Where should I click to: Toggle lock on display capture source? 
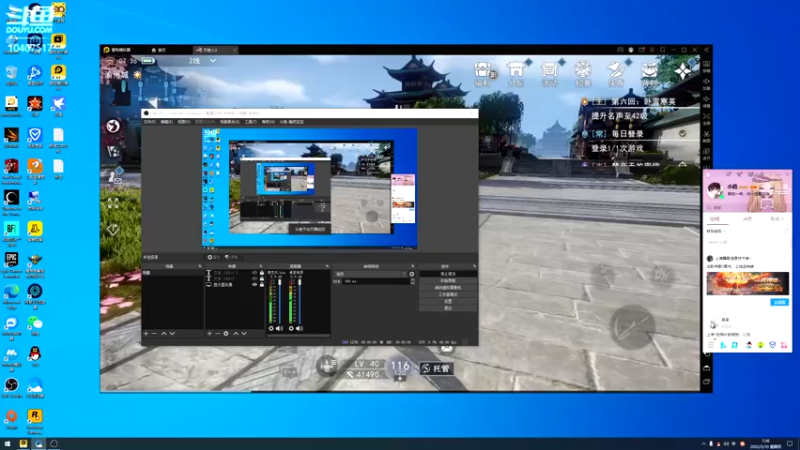(x=262, y=285)
